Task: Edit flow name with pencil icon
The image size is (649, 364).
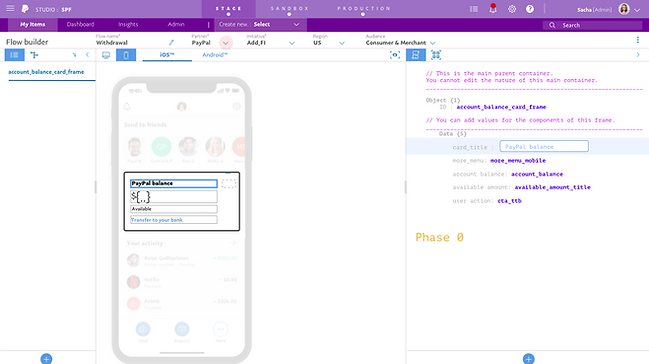Action: (x=171, y=42)
